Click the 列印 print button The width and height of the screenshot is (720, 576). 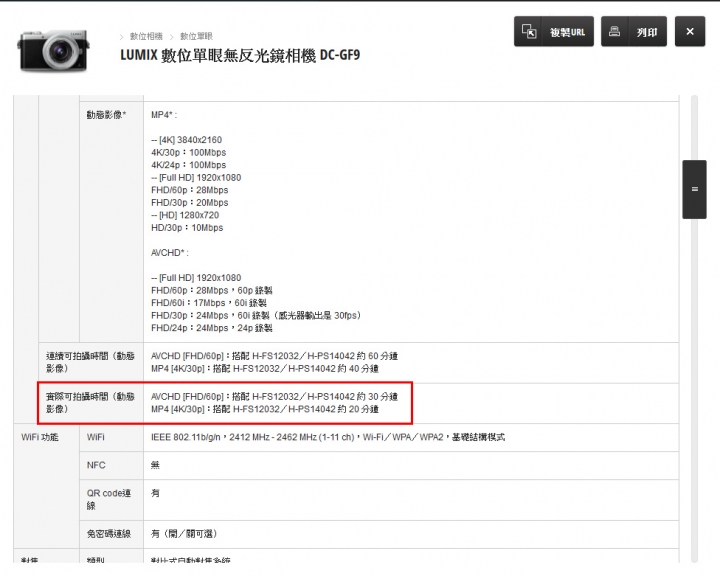(634, 32)
